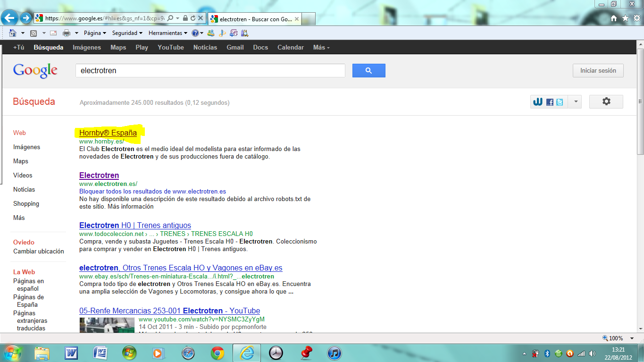The height and width of the screenshot is (362, 644).
Task: Click the Home icon in the command bar
Action: tap(13, 33)
